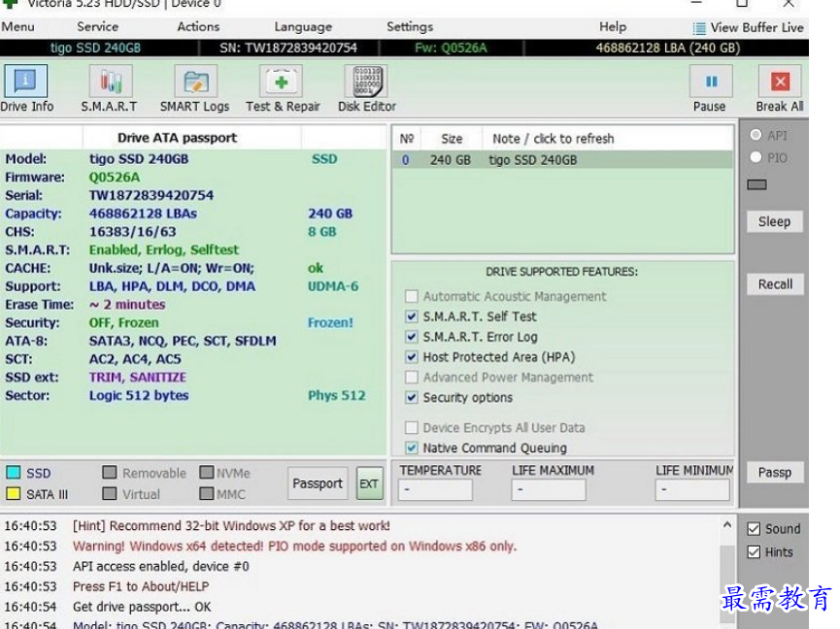This screenshot has width=840, height=629.
Task: Open the Help menu
Action: [613, 27]
